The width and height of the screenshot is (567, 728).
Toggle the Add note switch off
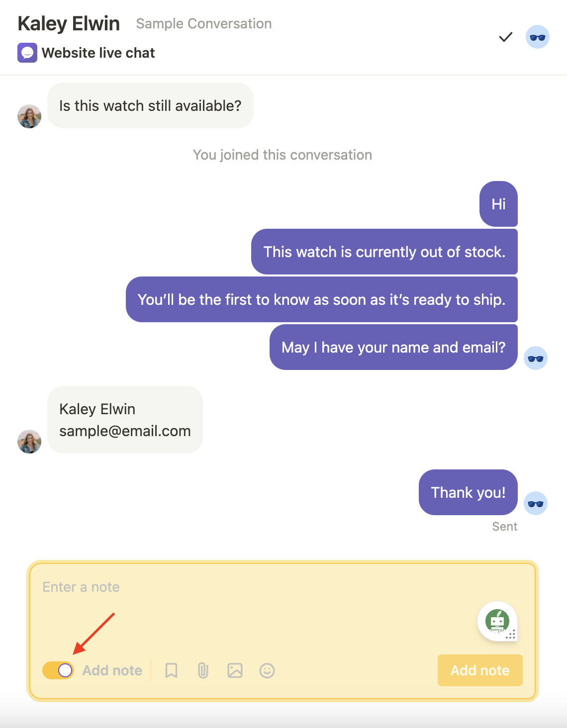tap(58, 670)
